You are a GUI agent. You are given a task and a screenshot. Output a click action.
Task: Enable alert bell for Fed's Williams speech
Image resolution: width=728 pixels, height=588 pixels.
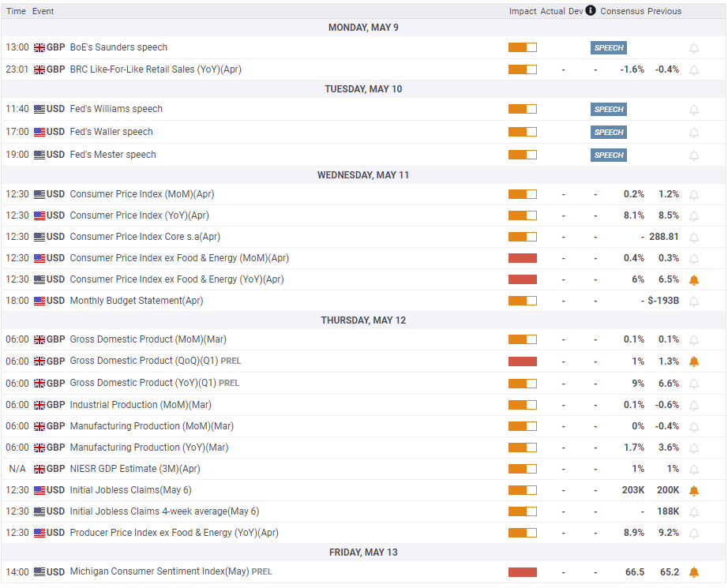693,110
